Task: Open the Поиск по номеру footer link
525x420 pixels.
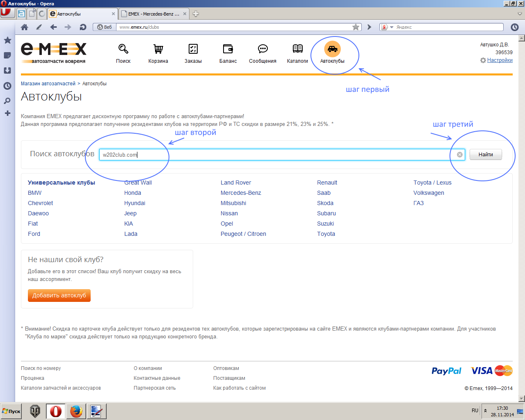Action: click(41, 368)
